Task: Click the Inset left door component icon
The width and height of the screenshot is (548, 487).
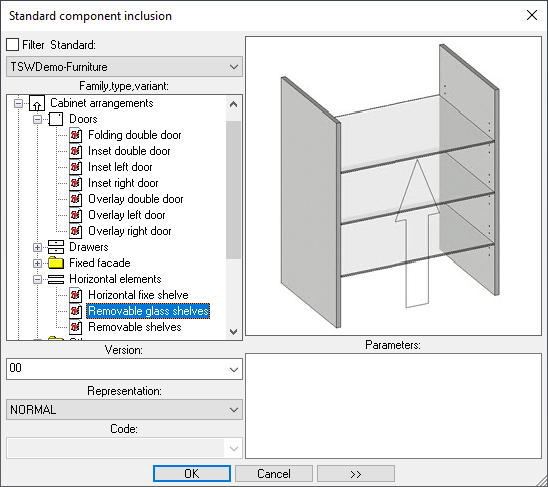Action: click(x=75, y=167)
